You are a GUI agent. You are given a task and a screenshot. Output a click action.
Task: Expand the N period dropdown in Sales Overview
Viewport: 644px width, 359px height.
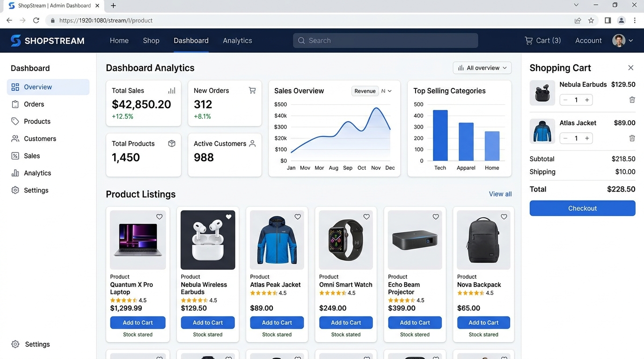387,91
